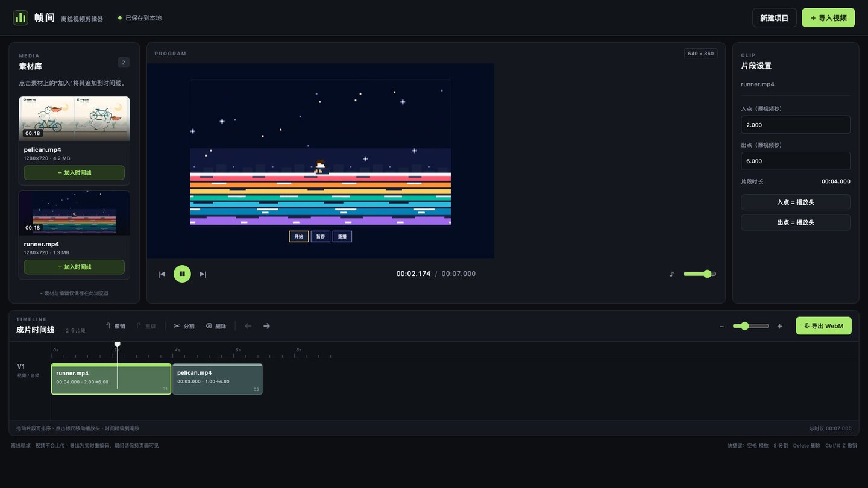Viewport: 868px width, 488px height.
Task: Click the 重做 redo button
Action: [146, 326]
